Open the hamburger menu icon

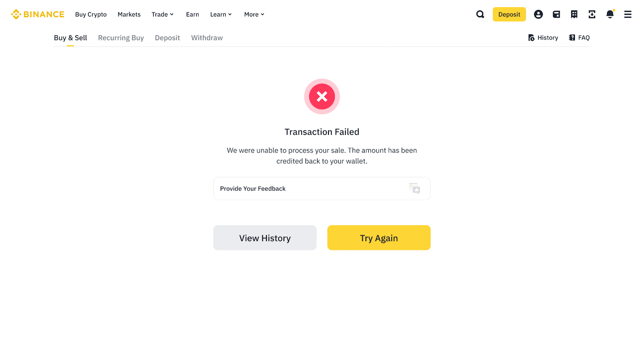point(628,14)
